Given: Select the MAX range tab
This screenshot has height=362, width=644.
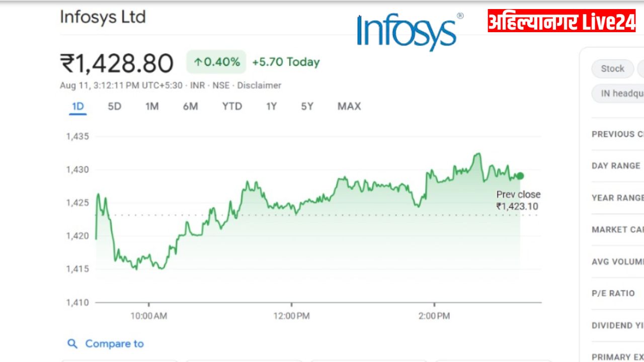Looking at the screenshot, I should pyautogui.click(x=349, y=106).
